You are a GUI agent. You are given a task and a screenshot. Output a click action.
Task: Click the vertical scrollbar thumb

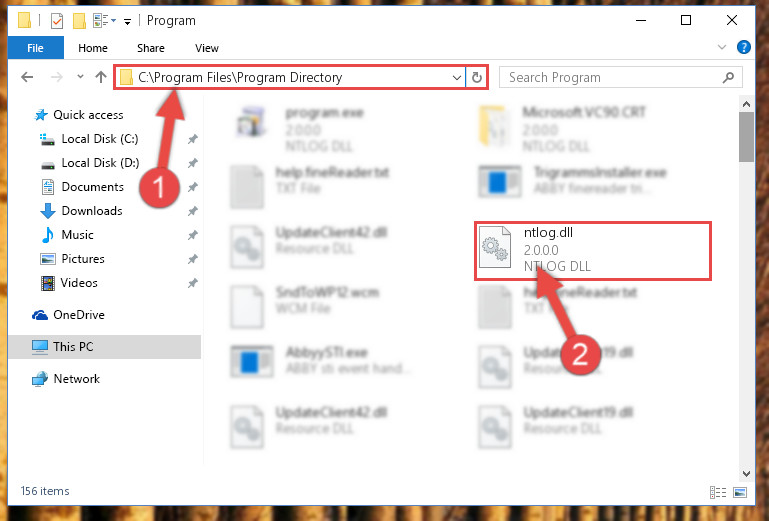(x=746, y=137)
